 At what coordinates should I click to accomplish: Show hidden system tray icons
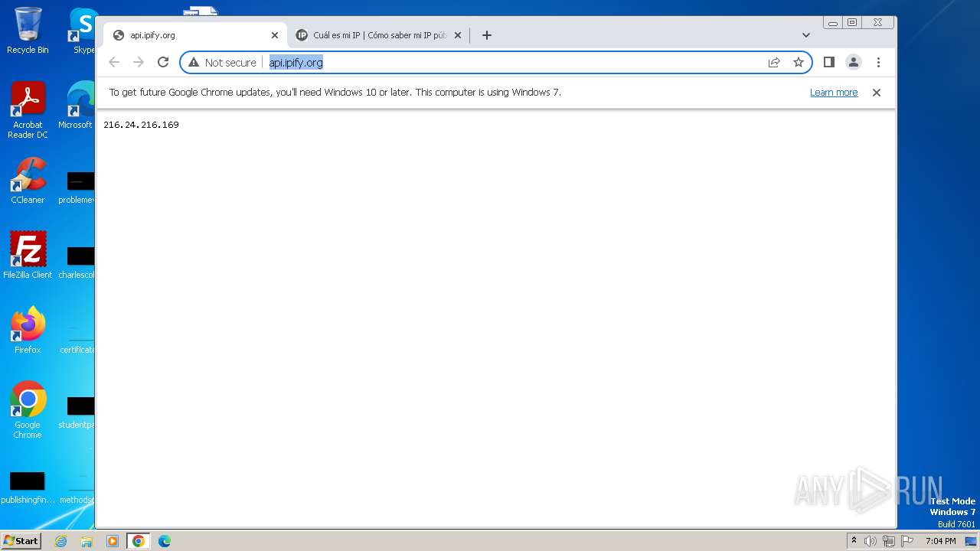(854, 541)
